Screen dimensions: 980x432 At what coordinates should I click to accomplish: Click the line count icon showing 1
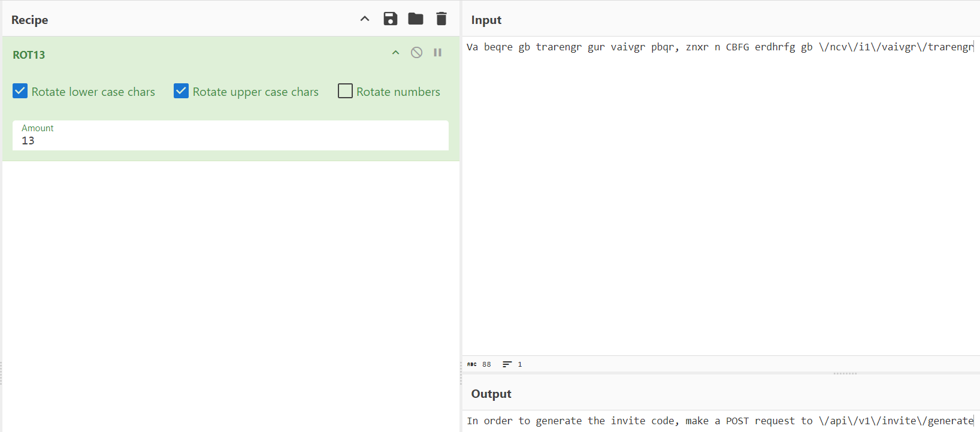(x=507, y=364)
